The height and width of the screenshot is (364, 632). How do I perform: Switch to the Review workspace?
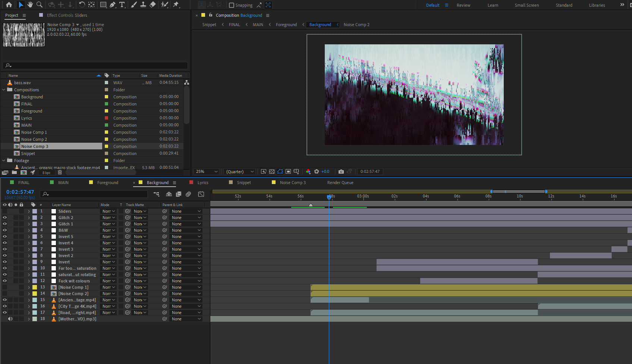click(463, 5)
